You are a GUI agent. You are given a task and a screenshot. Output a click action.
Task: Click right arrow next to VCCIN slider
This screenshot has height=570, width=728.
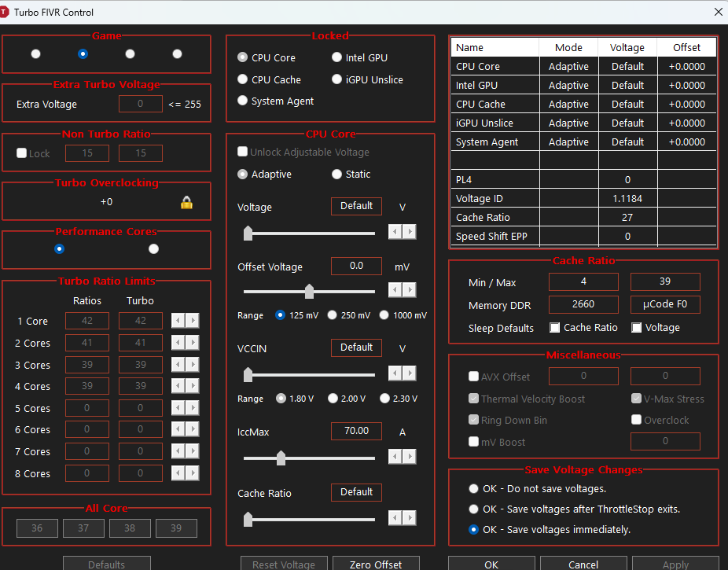point(410,373)
